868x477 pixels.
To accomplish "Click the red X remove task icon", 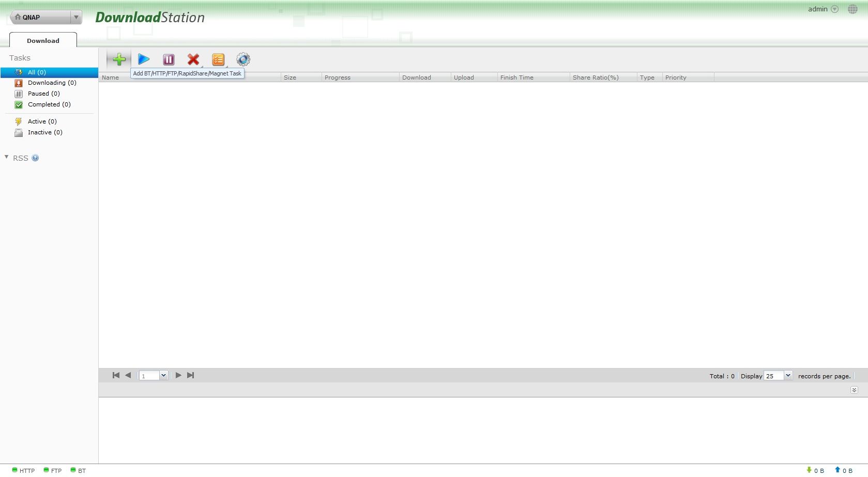I will click(x=193, y=59).
